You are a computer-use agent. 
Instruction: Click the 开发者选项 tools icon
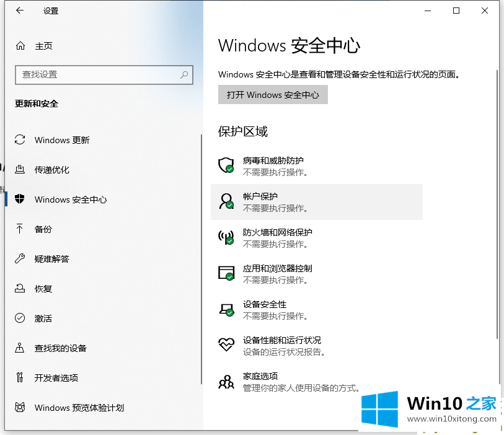click(x=20, y=377)
